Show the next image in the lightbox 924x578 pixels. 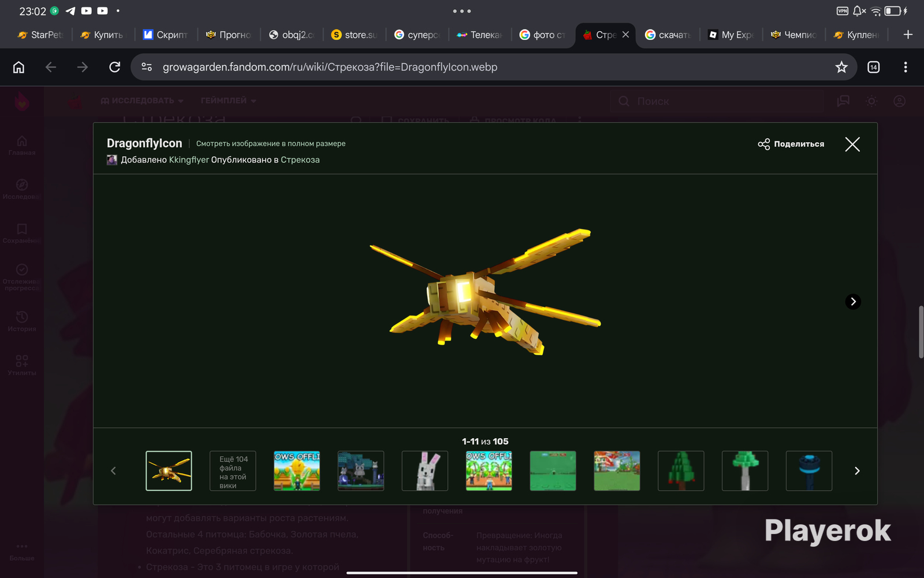point(853,302)
